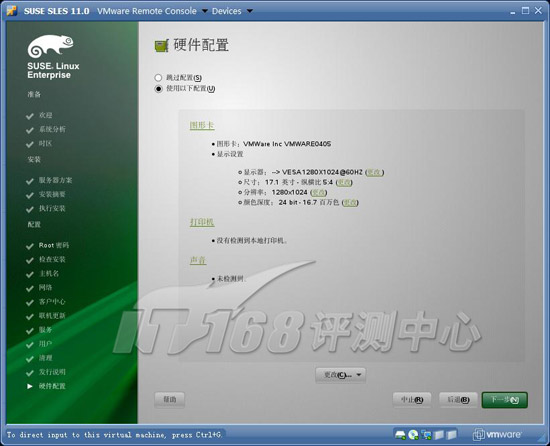
Task: Click the 网络 step in sidebar
Action: (45, 288)
